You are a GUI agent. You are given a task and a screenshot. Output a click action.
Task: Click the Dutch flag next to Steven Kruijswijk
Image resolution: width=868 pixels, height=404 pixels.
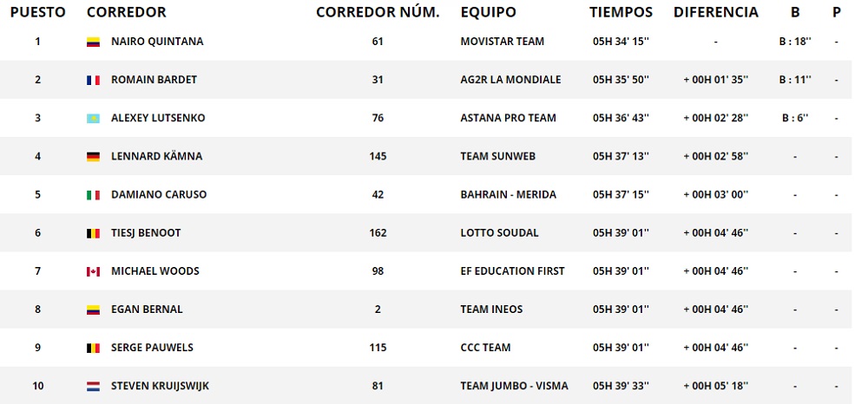93,386
